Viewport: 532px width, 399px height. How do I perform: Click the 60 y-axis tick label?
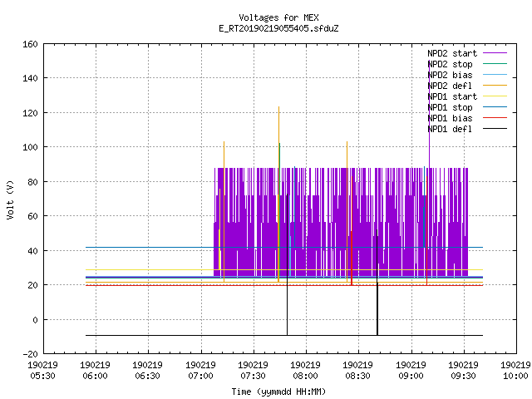click(x=32, y=216)
